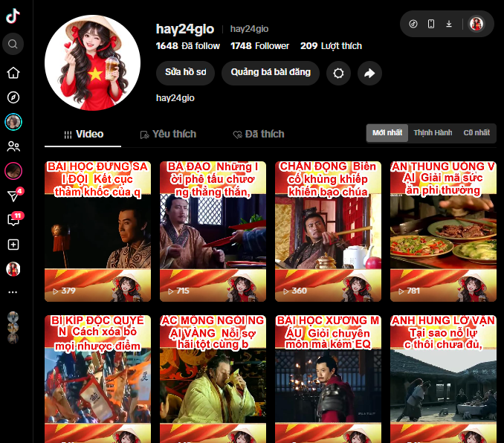Open video BÍ KÍP ĐỘC QUYỀN
This screenshot has width=504, height=443.
click(97, 379)
